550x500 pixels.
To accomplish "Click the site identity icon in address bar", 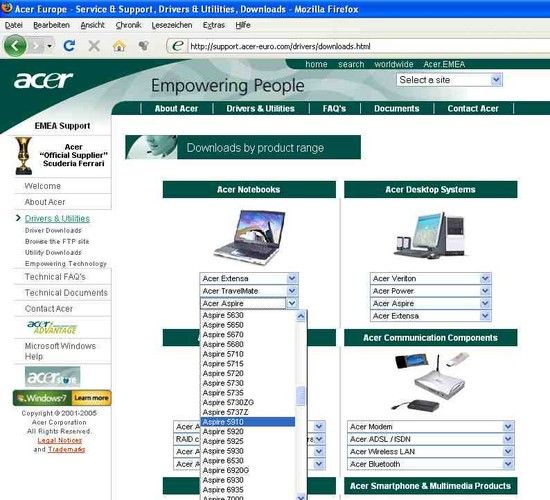I will [x=178, y=46].
